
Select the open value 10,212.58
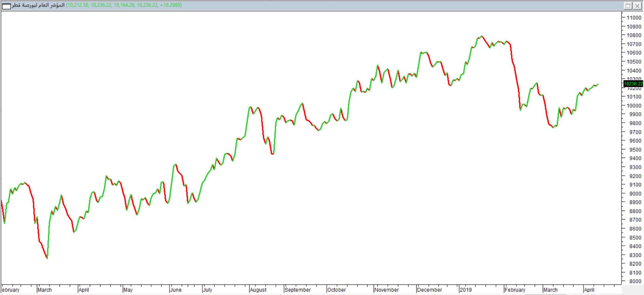78,5
